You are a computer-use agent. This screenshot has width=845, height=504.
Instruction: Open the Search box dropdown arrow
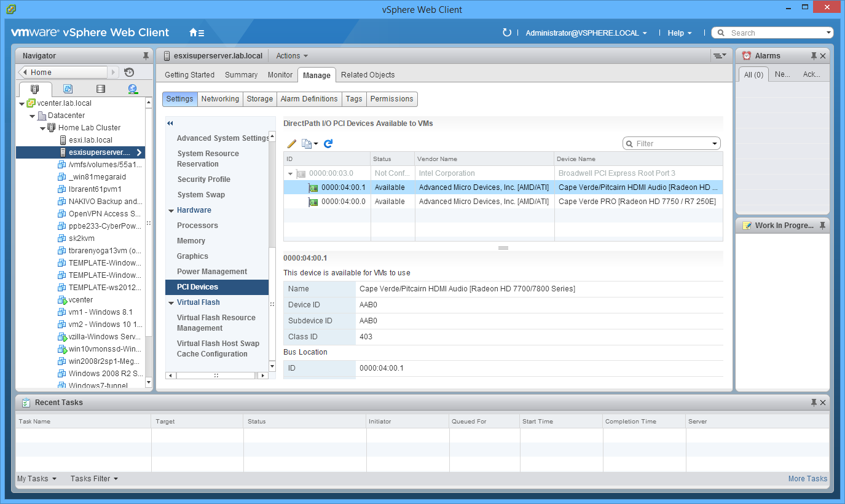click(x=829, y=33)
